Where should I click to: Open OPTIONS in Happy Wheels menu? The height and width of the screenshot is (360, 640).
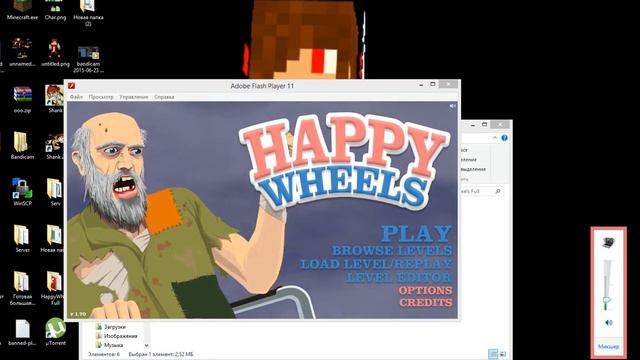click(426, 290)
